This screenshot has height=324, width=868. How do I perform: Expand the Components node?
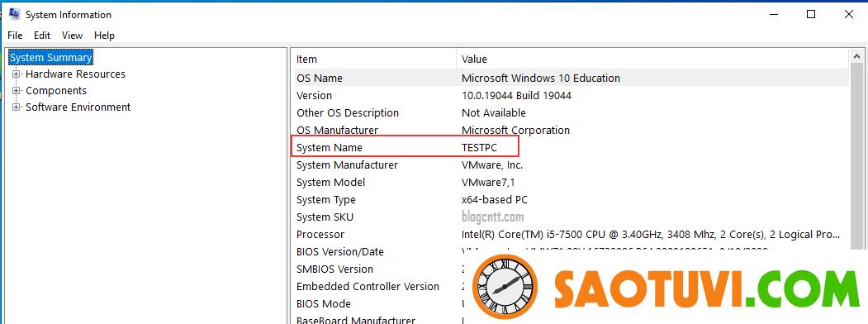16,90
